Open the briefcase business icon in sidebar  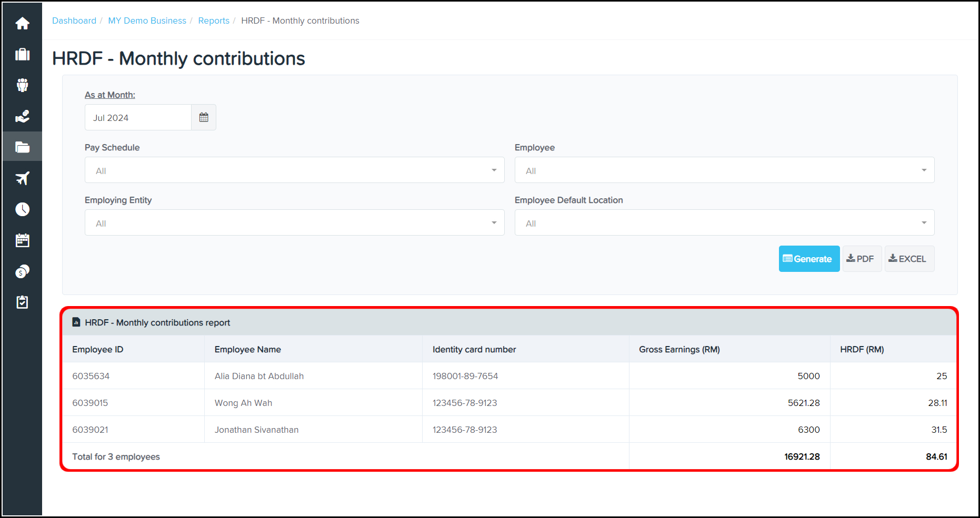(x=22, y=55)
